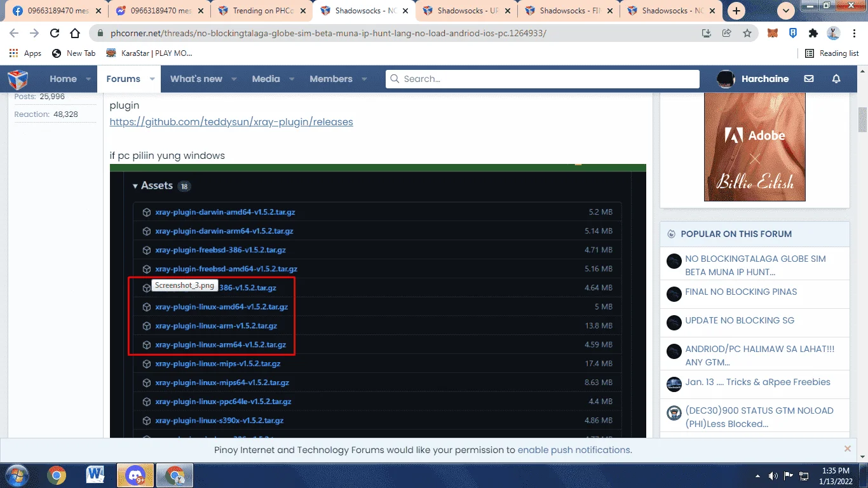Open Harchaine user account menu

753,79
